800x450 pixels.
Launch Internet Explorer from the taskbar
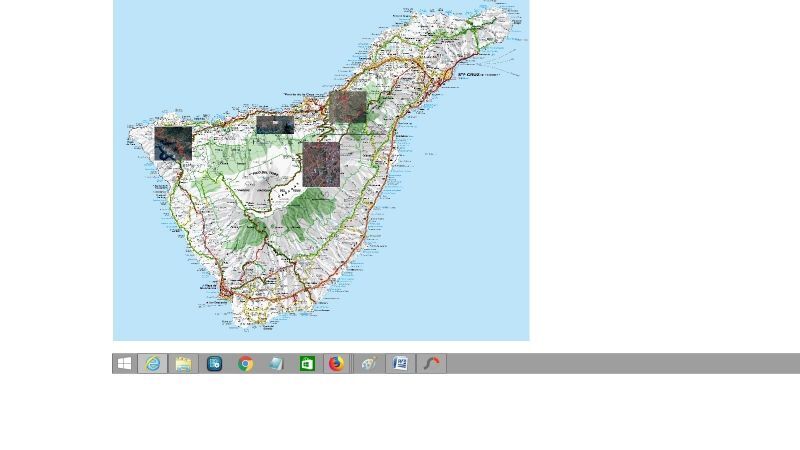(x=153, y=364)
